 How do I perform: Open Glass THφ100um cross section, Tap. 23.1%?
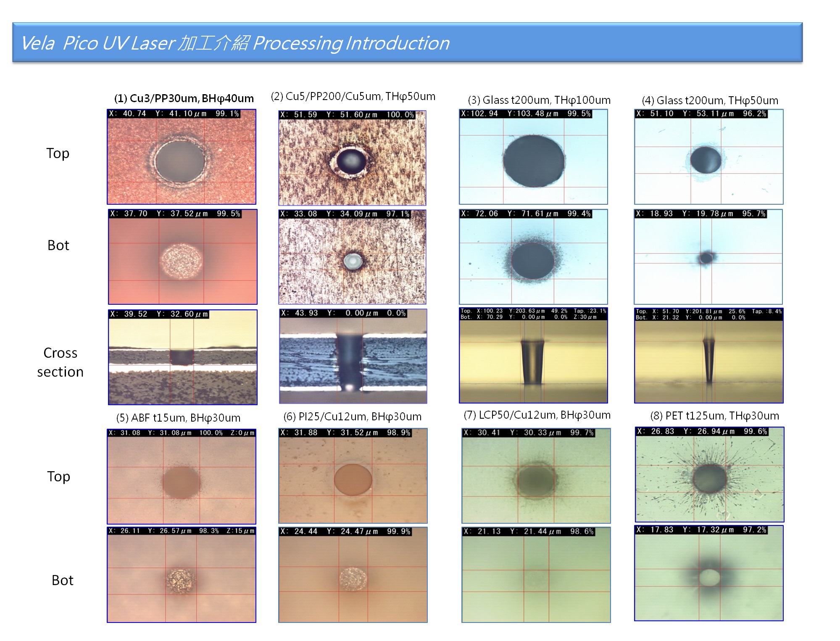click(x=533, y=356)
